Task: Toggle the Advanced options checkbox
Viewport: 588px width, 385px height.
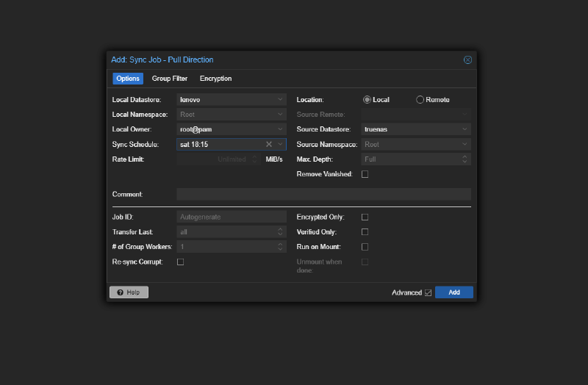Action: point(428,292)
